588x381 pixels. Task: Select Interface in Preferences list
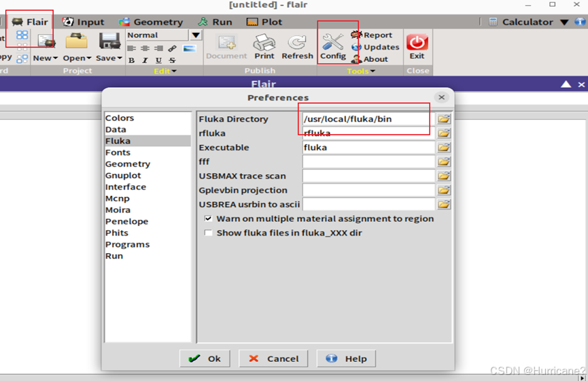click(148, 187)
